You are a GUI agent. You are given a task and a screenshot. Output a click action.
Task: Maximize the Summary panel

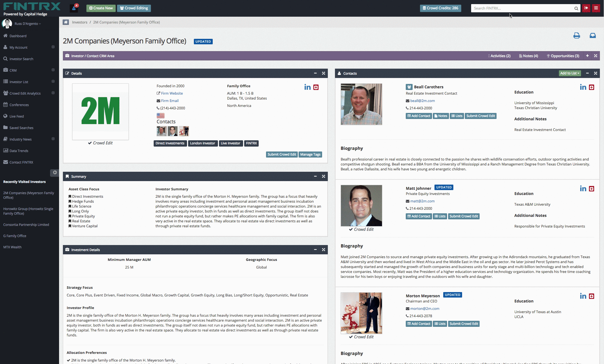pyautogui.click(x=323, y=176)
